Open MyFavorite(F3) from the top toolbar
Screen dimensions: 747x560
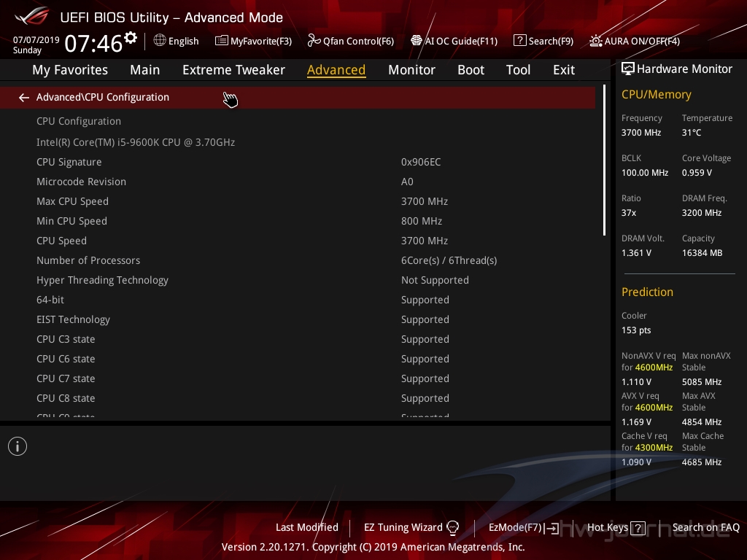pyautogui.click(x=253, y=41)
